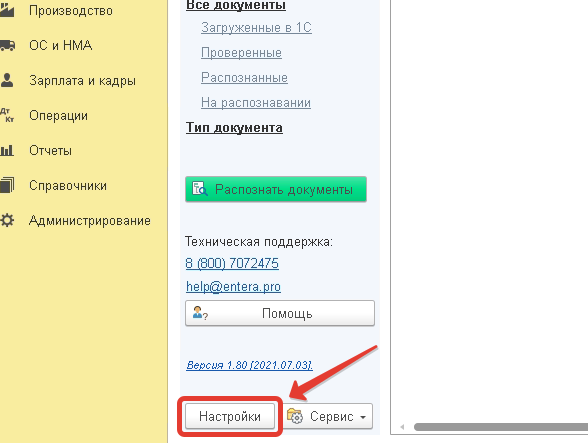588x443 pixels.
Task: Click the horizontal scrollbar thumb
Action: (x=501, y=427)
